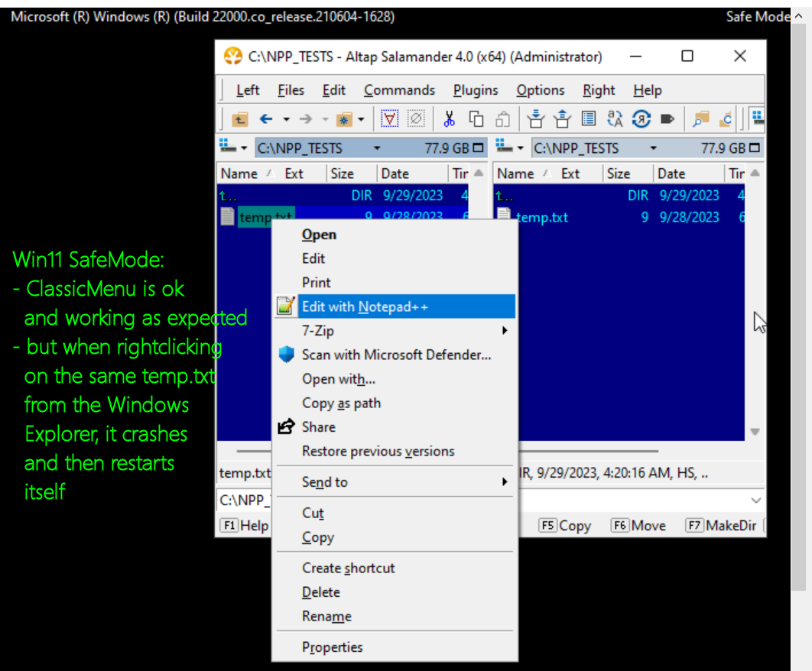Click the browser window vertical scrollbar thumb
Viewport: 812px width, 671px height.
coord(798,306)
